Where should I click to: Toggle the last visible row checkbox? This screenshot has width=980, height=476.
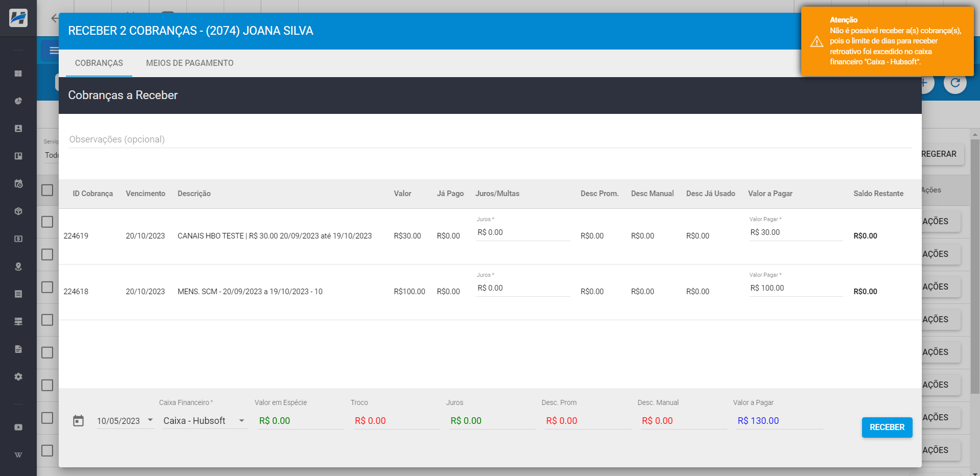(47, 450)
